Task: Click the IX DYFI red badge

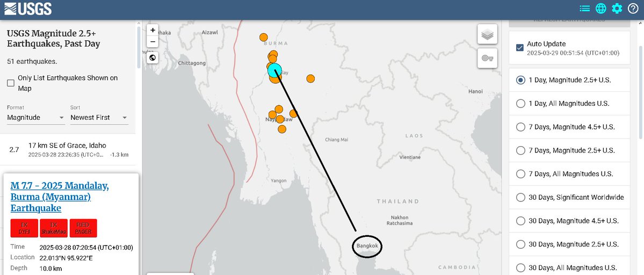Action: pos(24,228)
